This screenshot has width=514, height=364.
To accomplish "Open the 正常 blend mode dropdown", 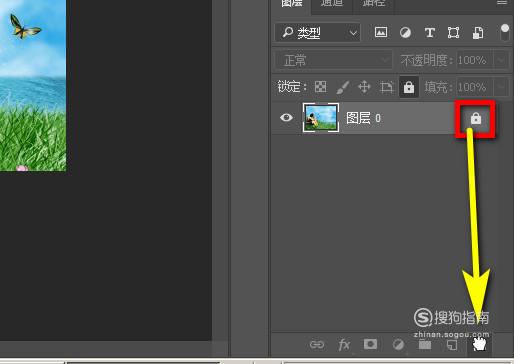I will 334,60.
